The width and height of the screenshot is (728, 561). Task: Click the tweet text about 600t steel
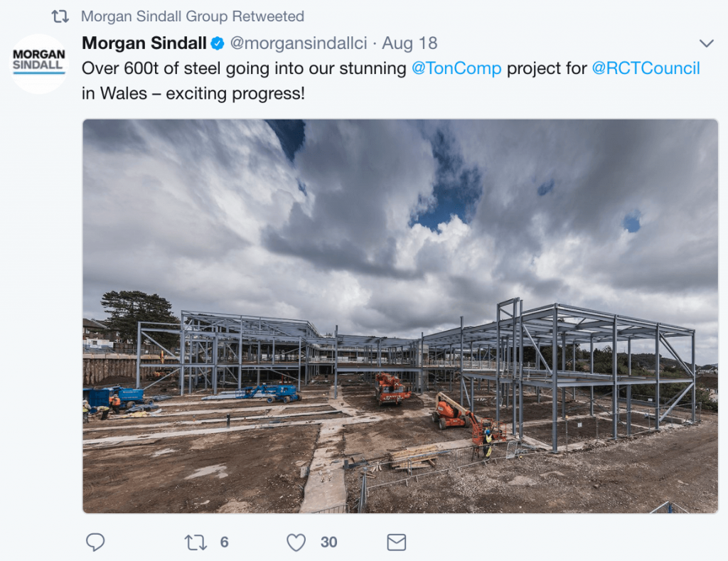(391, 81)
